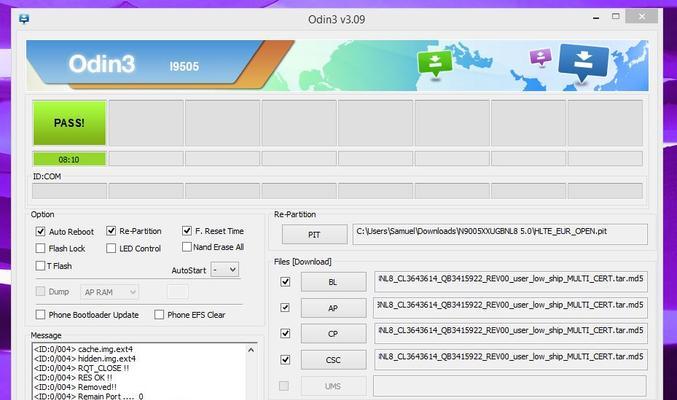Enable the Flash Lock checkbox

[x=40, y=248]
